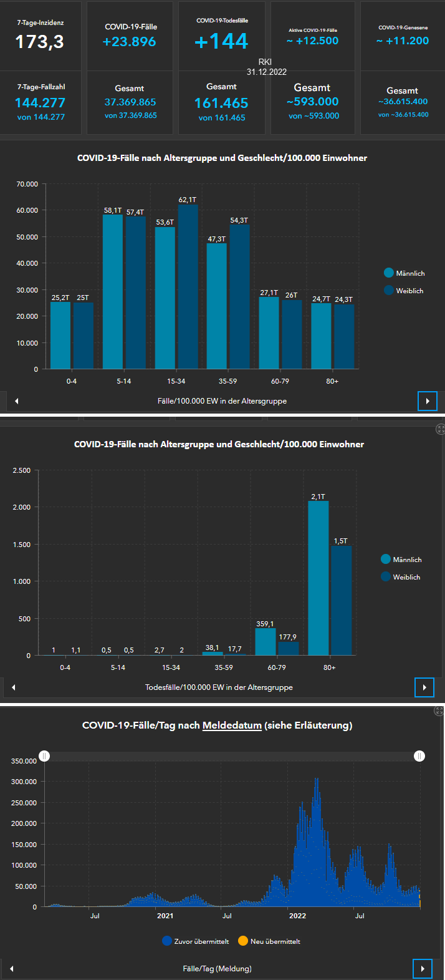The height and width of the screenshot is (980, 445).
Task: Click the left time-range slider handle
Action: click(45, 756)
